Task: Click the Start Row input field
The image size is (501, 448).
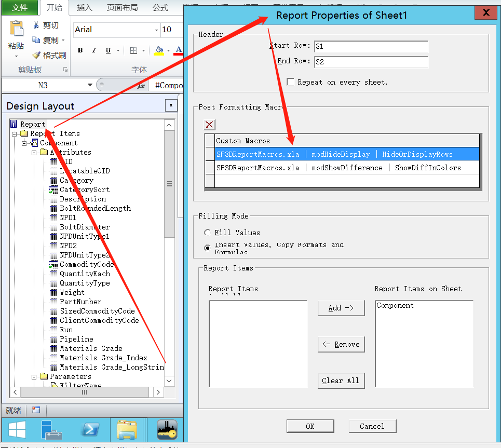Action: (371, 46)
